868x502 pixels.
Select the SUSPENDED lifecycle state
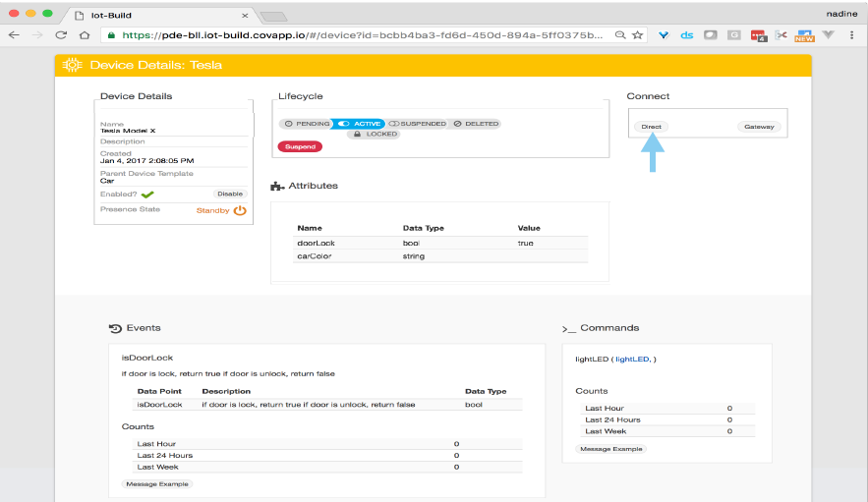coord(418,124)
